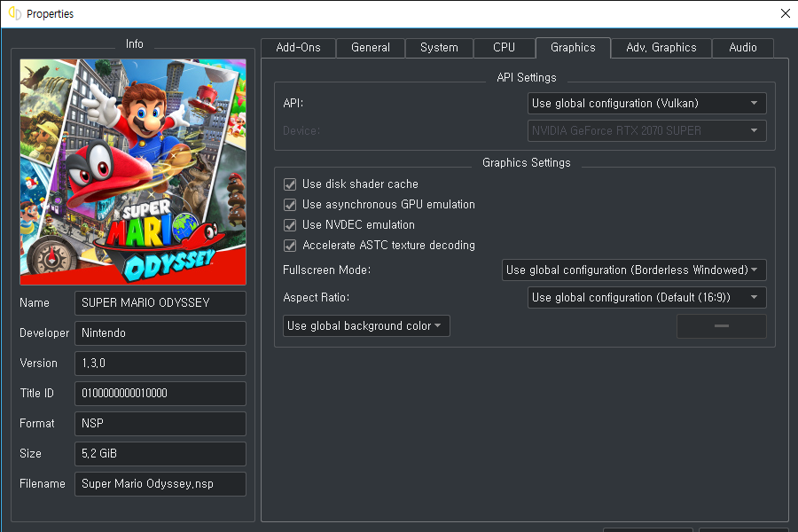Viewport: 798px width, 532px height.
Task: Click the Title ID field 0100000000010000
Action: click(160, 393)
